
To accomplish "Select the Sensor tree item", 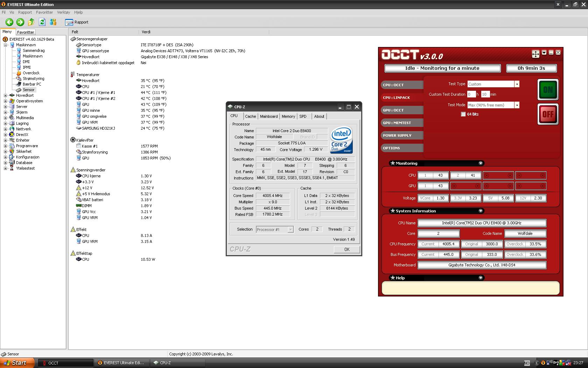I will point(29,90).
